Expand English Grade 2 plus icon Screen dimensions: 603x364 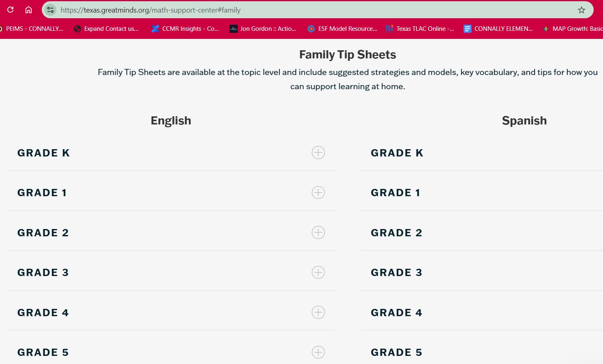(x=318, y=233)
